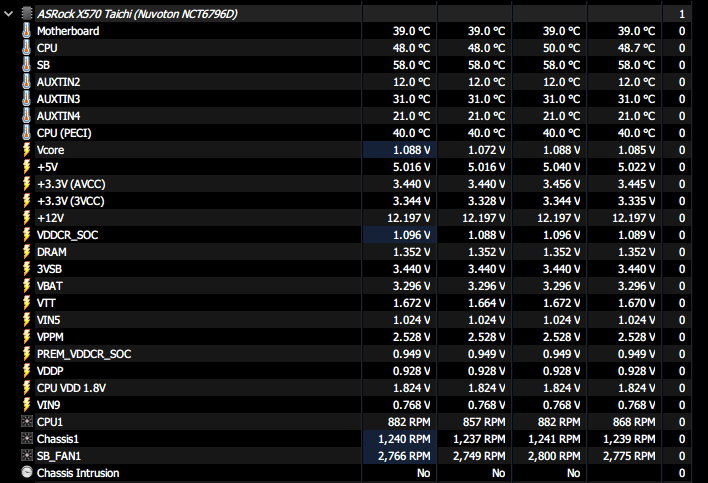Click the fan icon next to CPU1
The image size is (708, 483).
tap(27, 422)
